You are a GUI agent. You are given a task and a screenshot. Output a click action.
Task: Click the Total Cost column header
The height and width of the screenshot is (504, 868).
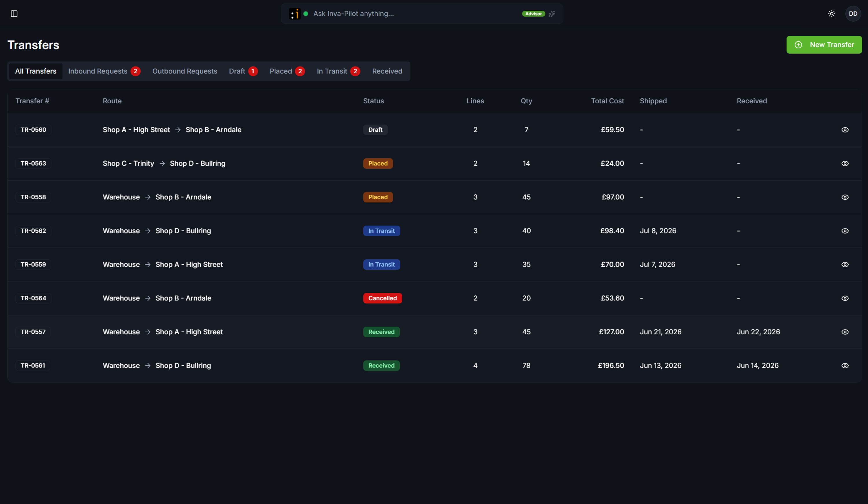tap(607, 101)
